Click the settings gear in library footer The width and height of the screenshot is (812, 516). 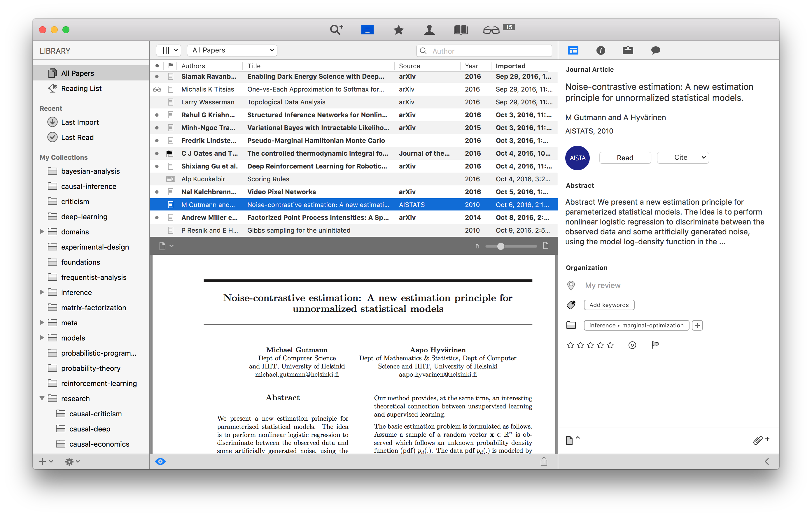click(x=69, y=461)
